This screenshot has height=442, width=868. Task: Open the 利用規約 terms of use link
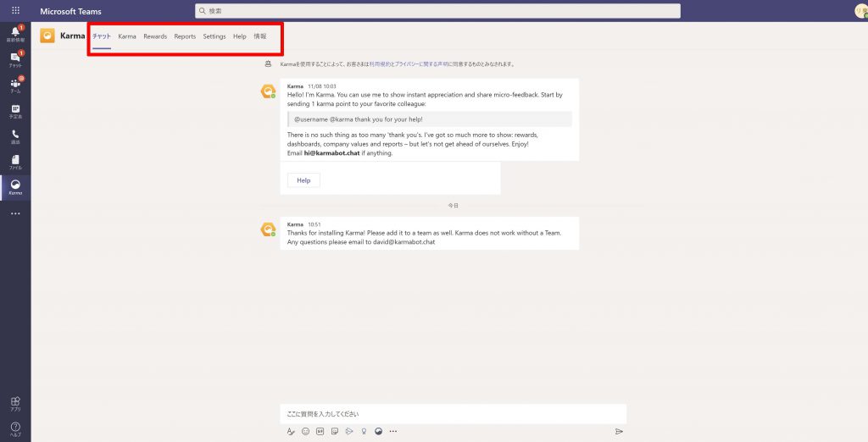coord(379,64)
